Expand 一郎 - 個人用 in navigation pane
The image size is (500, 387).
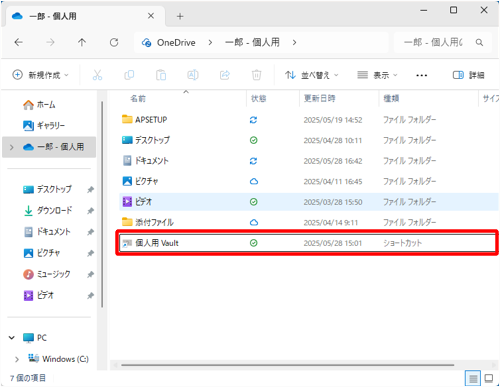point(12,147)
